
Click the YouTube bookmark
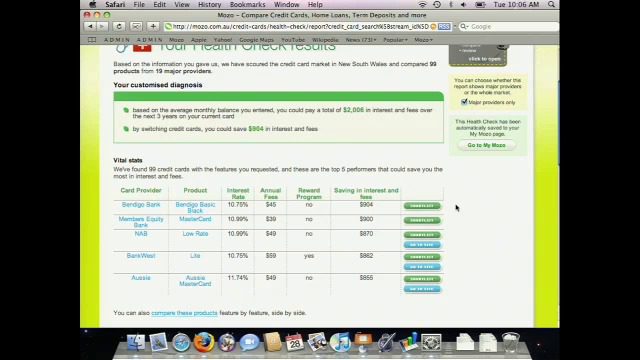(293, 40)
